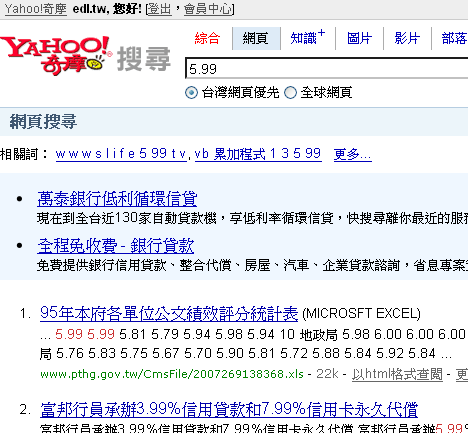Click related term vb 累加程式 1 3 5 99
468x433 pixels.
pyautogui.click(x=258, y=154)
